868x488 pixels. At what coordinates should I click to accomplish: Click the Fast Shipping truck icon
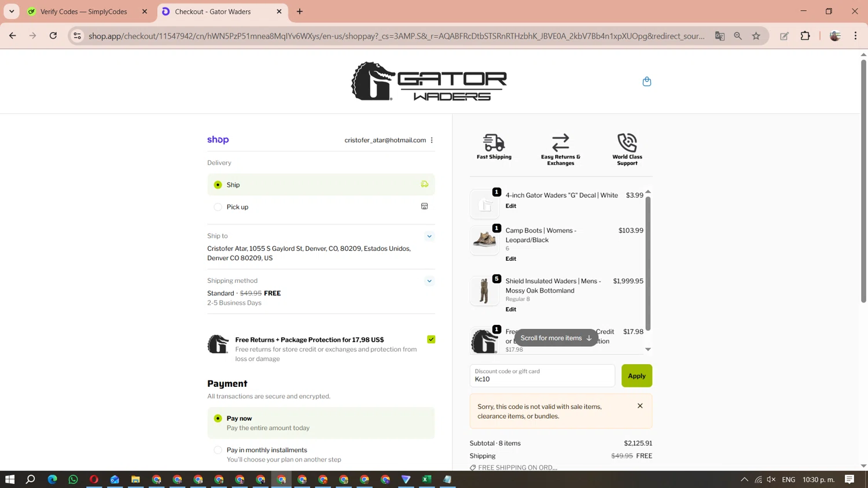[x=494, y=142]
